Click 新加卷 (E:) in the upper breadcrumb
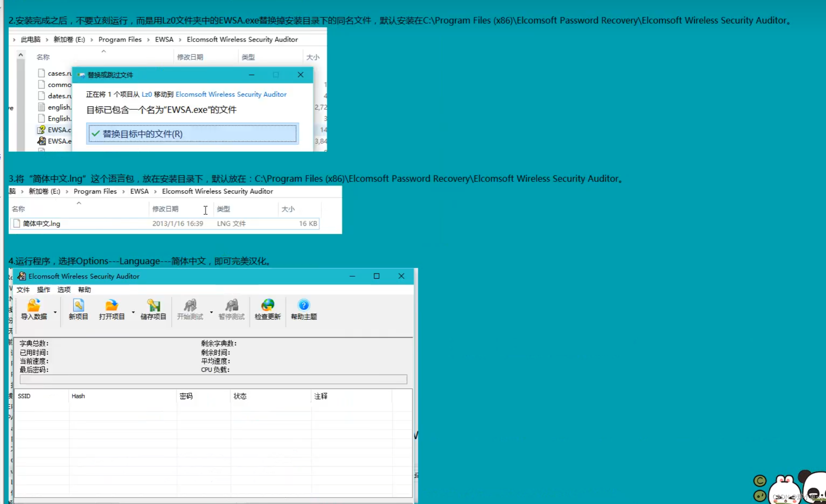This screenshot has height=504, width=826. 69,40
